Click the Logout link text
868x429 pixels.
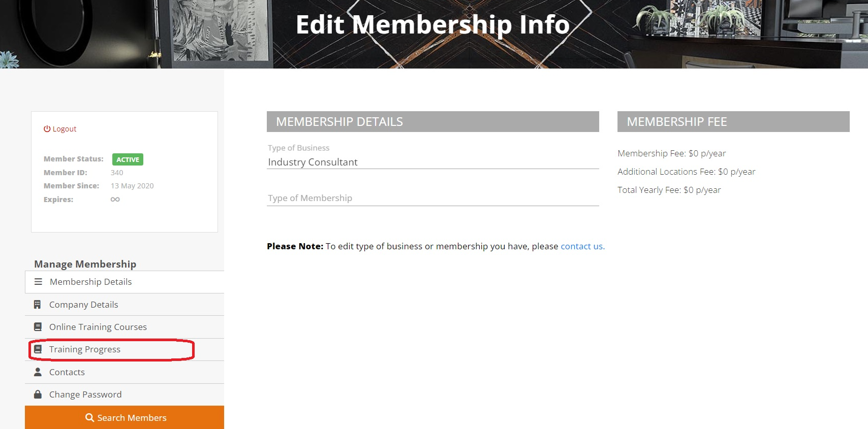pos(65,129)
